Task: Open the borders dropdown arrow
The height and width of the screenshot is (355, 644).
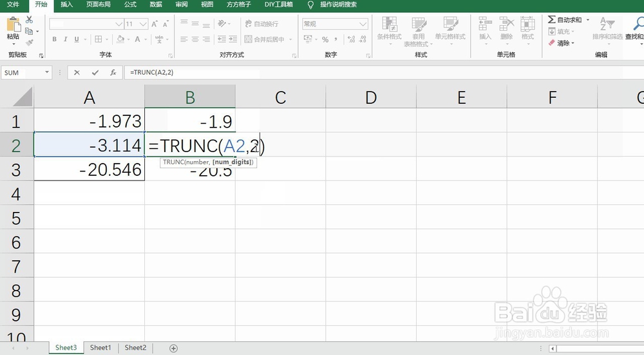Action: (106, 39)
